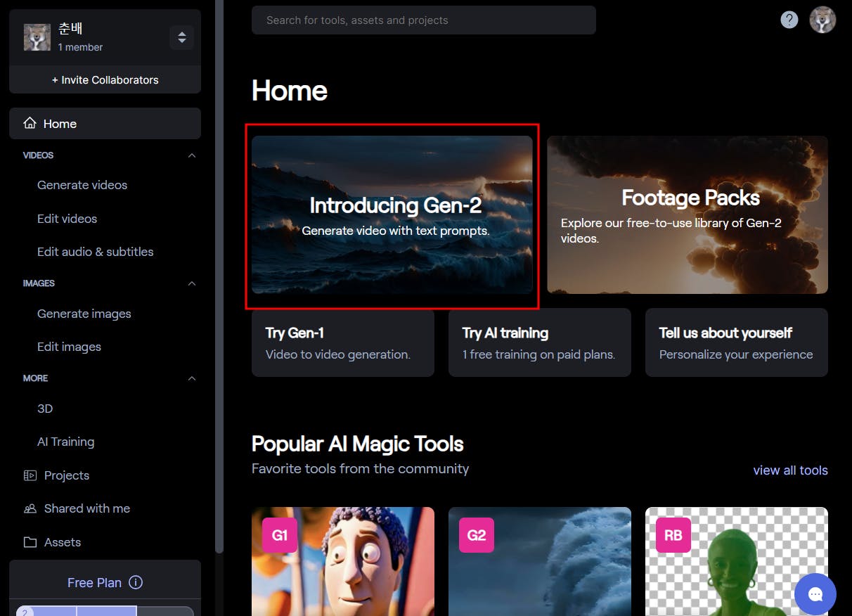
Task: Open the RB remove background tool thumbnail
Action: coord(737,561)
